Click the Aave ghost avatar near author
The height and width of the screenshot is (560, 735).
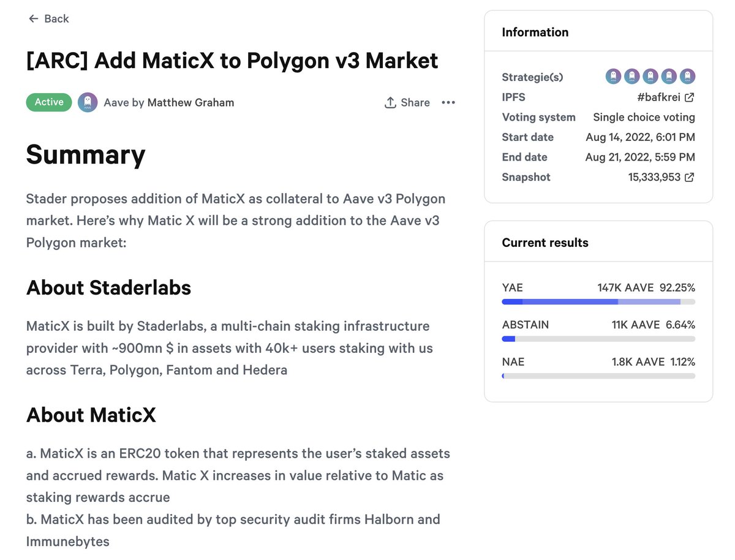pyautogui.click(x=88, y=102)
